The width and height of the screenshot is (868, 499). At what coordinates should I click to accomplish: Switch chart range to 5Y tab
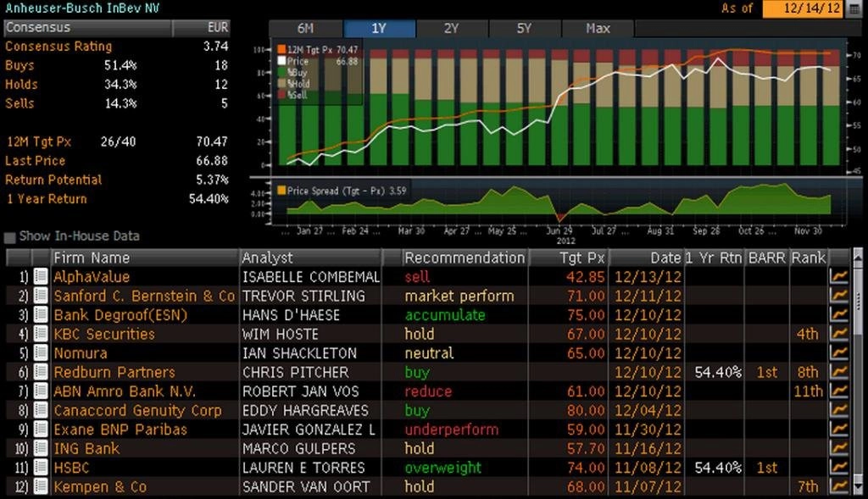(x=524, y=28)
